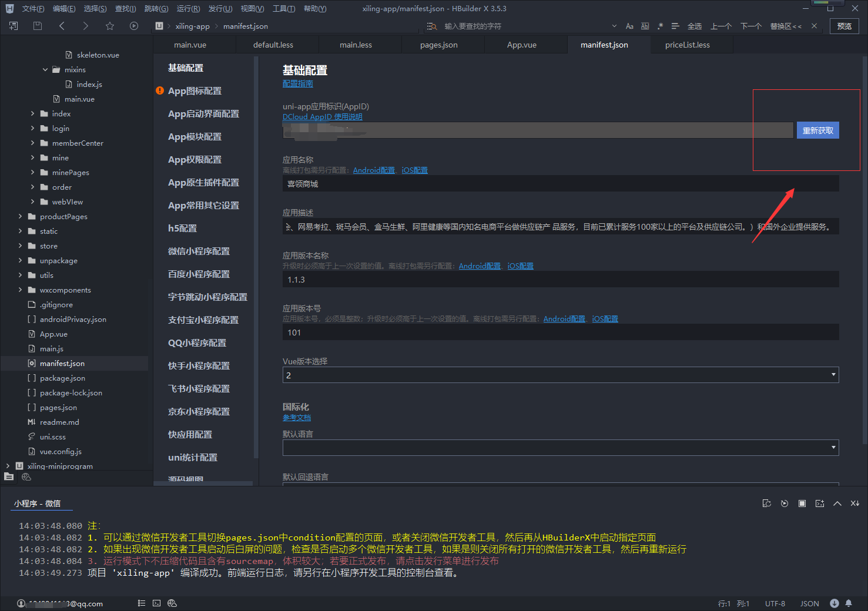Click the new file toolbar icon
The height and width of the screenshot is (611, 868).
(x=14, y=26)
